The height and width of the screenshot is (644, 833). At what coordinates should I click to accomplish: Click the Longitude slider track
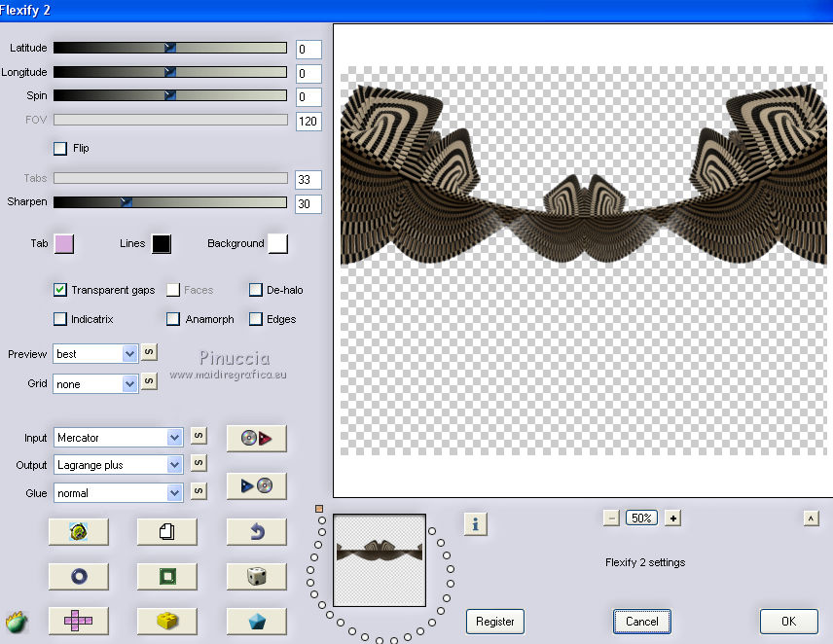(170, 72)
